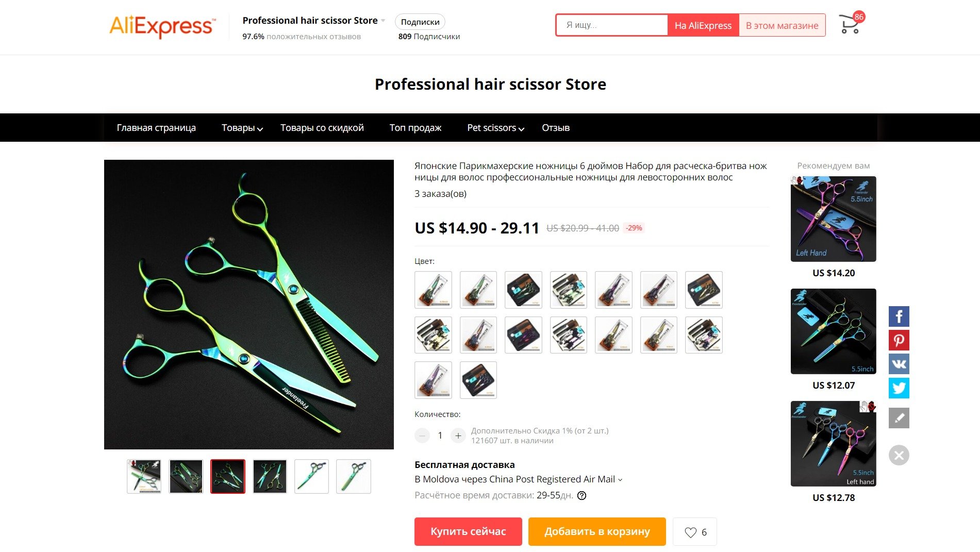Screen dimensions: 980x552
Task: Increase quantity with plus button
Action: tap(458, 436)
